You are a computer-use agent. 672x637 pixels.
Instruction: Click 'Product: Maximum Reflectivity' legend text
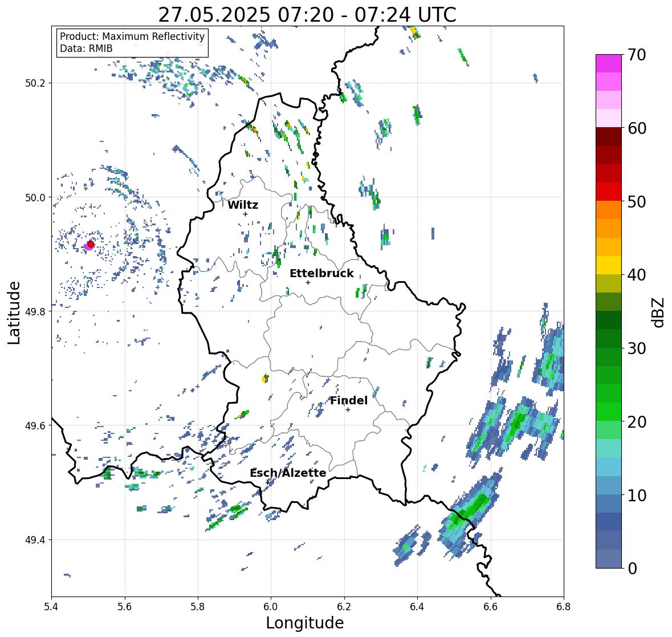[x=132, y=36]
